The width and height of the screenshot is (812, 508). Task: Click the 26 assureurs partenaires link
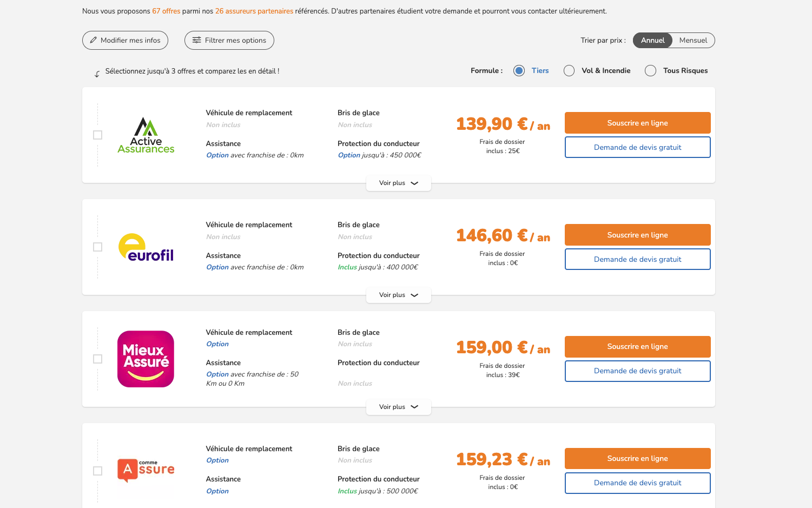click(x=254, y=10)
